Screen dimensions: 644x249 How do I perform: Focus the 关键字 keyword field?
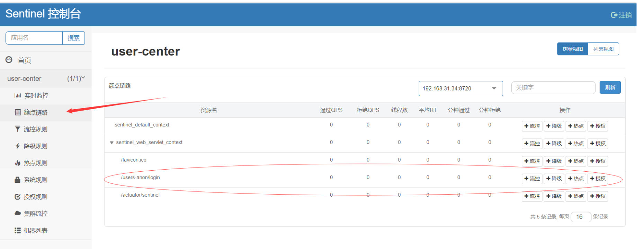(x=553, y=88)
